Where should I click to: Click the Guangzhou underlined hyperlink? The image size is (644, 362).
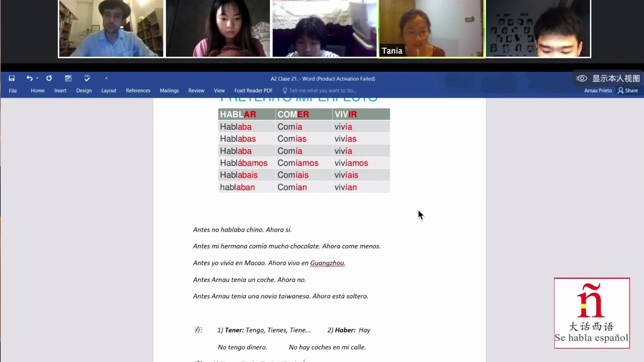(327, 262)
